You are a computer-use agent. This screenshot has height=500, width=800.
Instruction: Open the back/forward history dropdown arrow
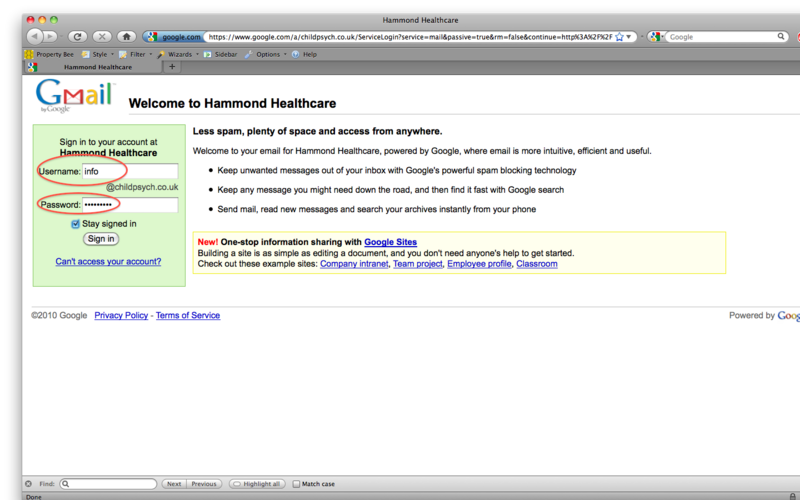point(61,37)
